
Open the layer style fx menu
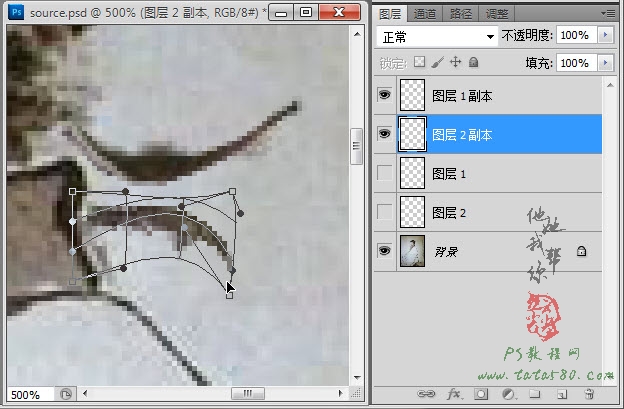point(454,394)
